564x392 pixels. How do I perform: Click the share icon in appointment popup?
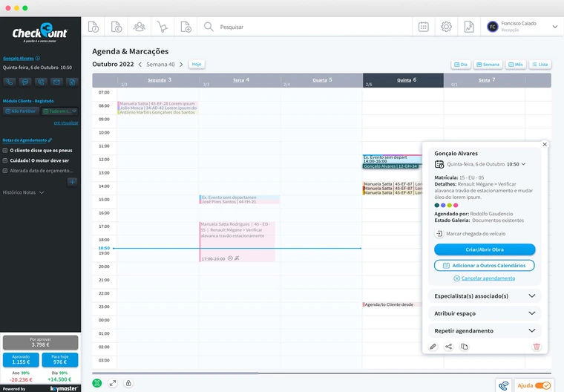click(448, 347)
